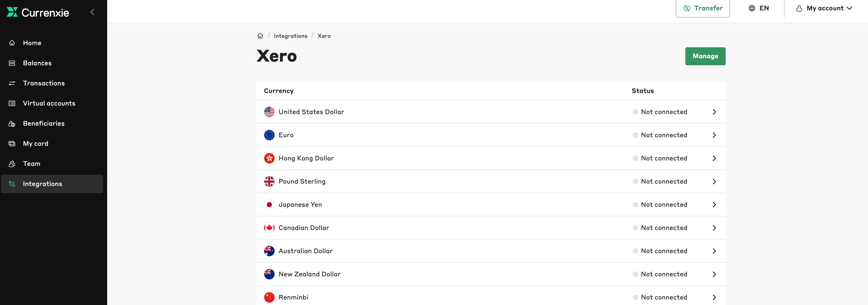Open My card in sidebar
Screen dimensions: 868x305
coord(52,144)
